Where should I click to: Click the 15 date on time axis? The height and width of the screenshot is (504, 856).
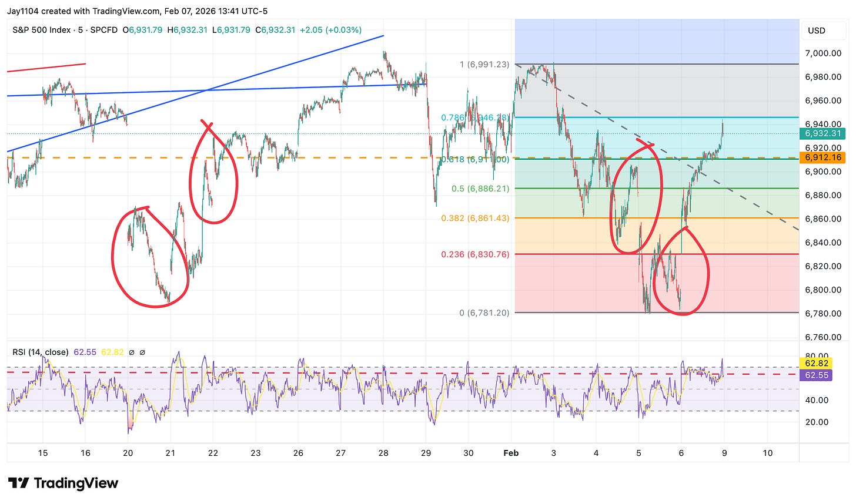(x=43, y=453)
